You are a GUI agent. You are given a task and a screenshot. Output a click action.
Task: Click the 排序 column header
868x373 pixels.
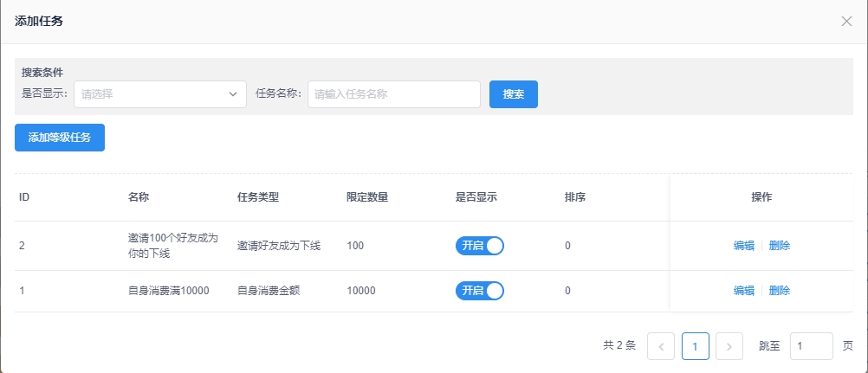pyautogui.click(x=575, y=197)
